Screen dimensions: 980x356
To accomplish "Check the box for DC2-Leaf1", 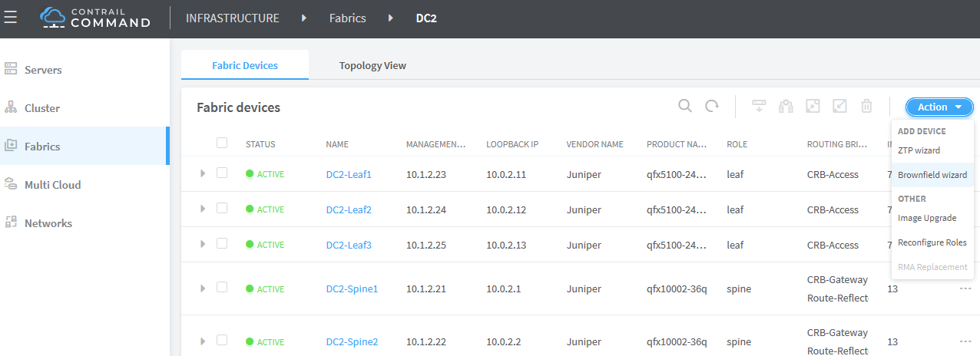I will [222, 173].
